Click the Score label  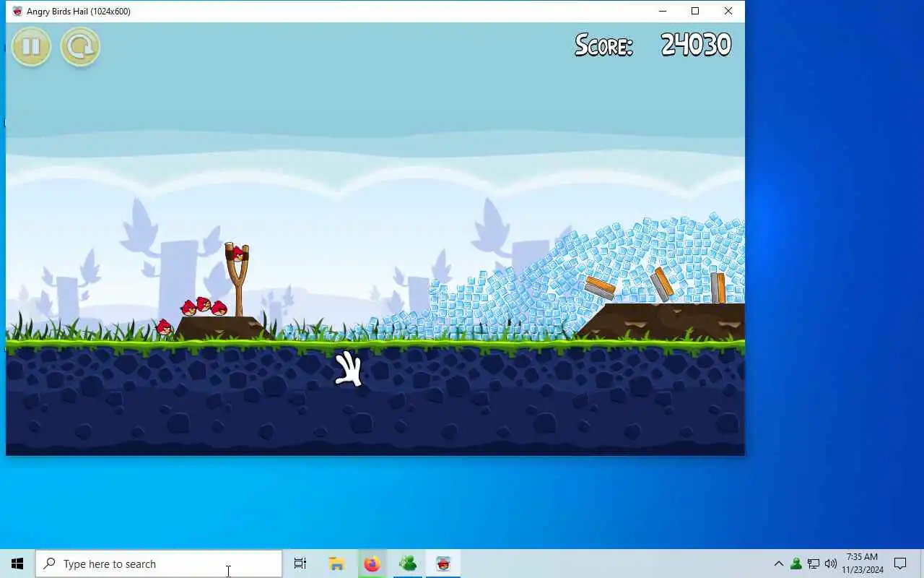pos(603,46)
